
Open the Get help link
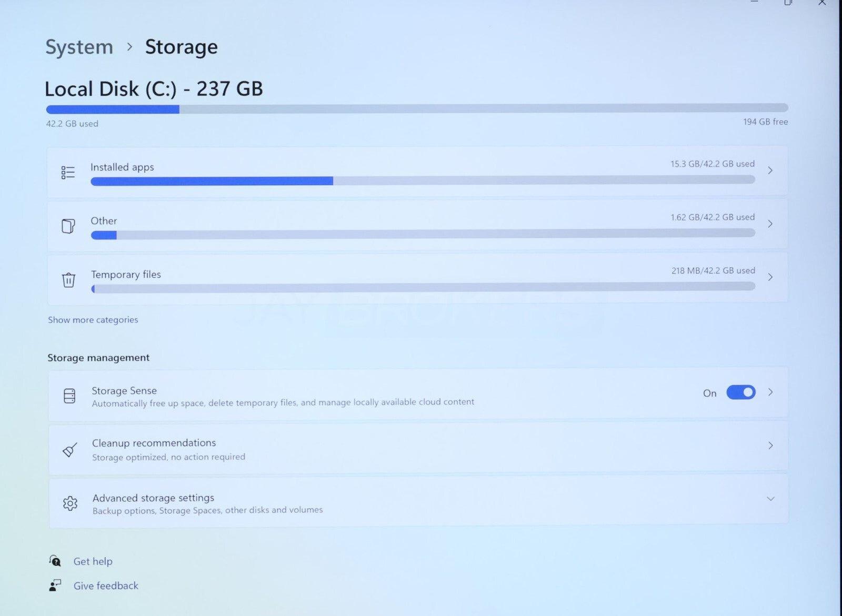(93, 561)
